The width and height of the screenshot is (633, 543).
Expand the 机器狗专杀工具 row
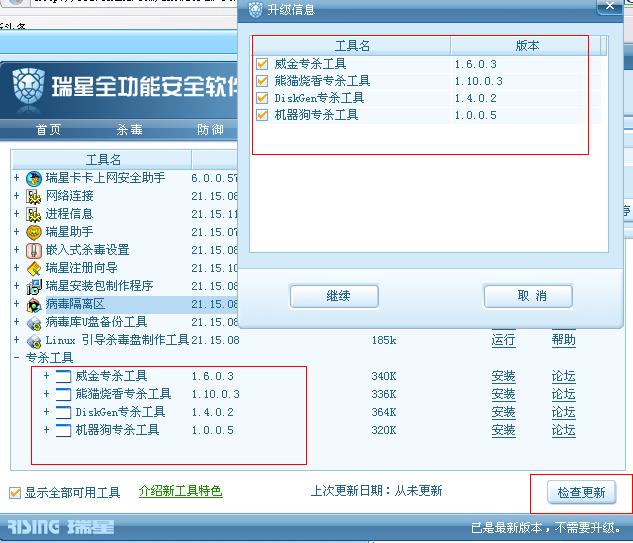[46, 430]
